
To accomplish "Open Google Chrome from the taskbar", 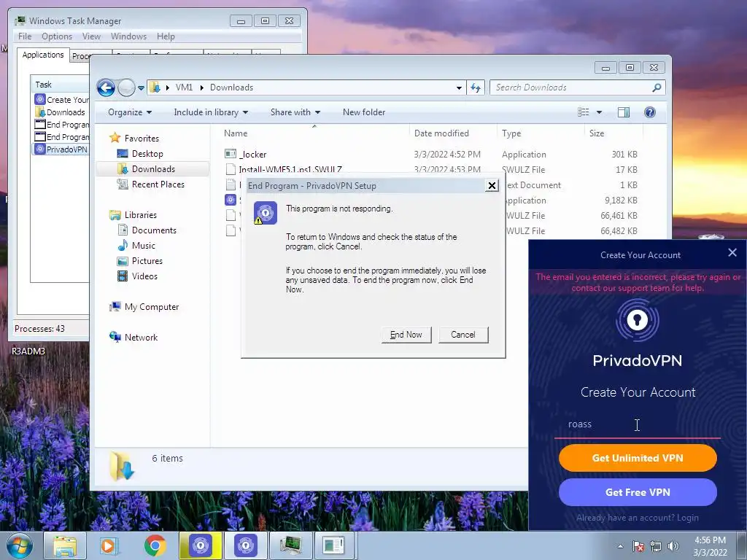I will coord(155,545).
